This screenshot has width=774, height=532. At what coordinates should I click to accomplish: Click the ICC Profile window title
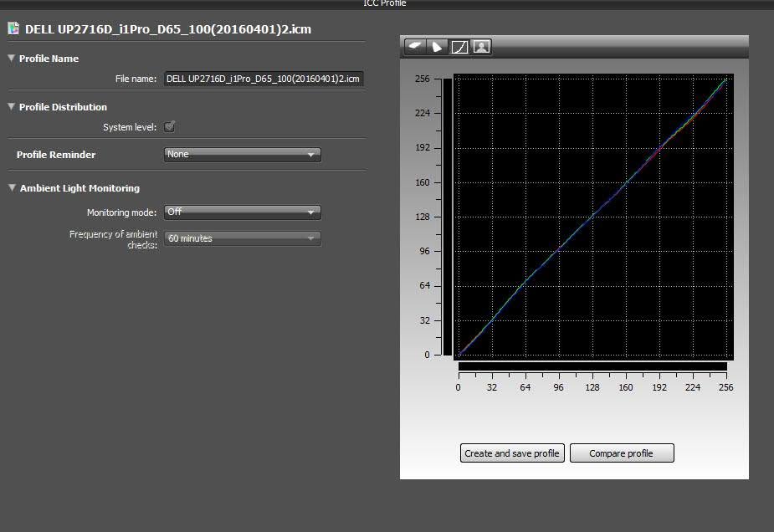[385, 3]
